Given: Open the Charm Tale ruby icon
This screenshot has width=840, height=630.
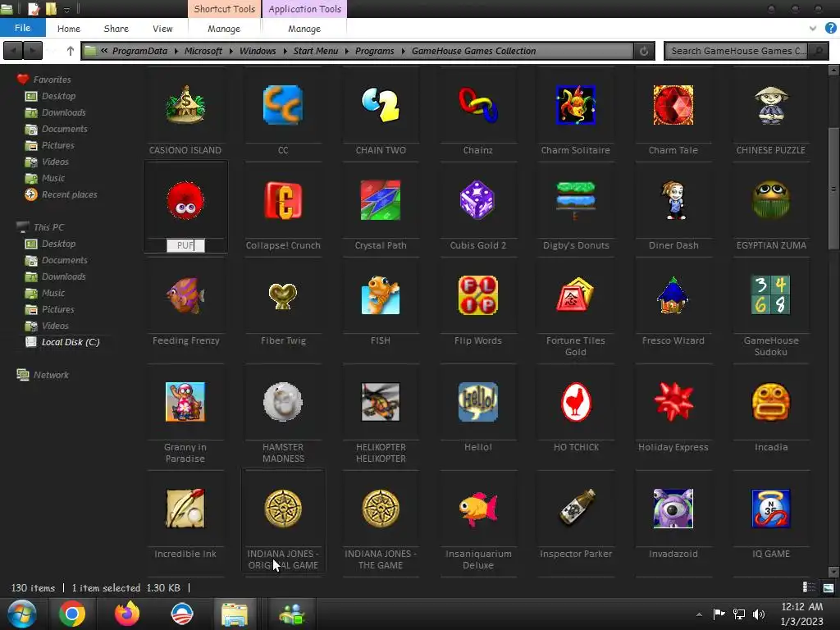Looking at the screenshot, I should click(x=673, y=105).
